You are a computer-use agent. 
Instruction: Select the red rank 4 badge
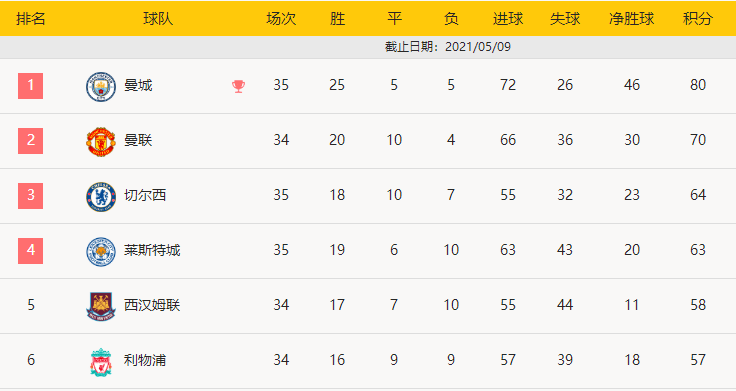tap(31, 251)
